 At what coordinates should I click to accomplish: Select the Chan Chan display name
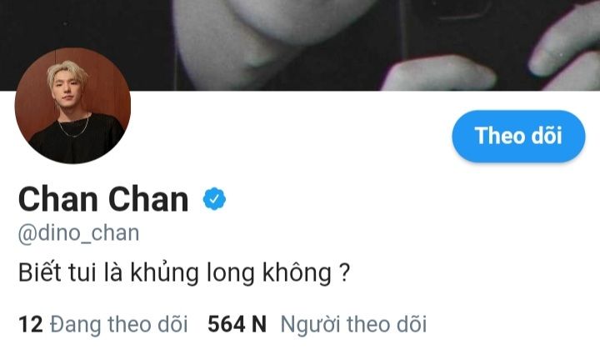(x=103, y=199)
